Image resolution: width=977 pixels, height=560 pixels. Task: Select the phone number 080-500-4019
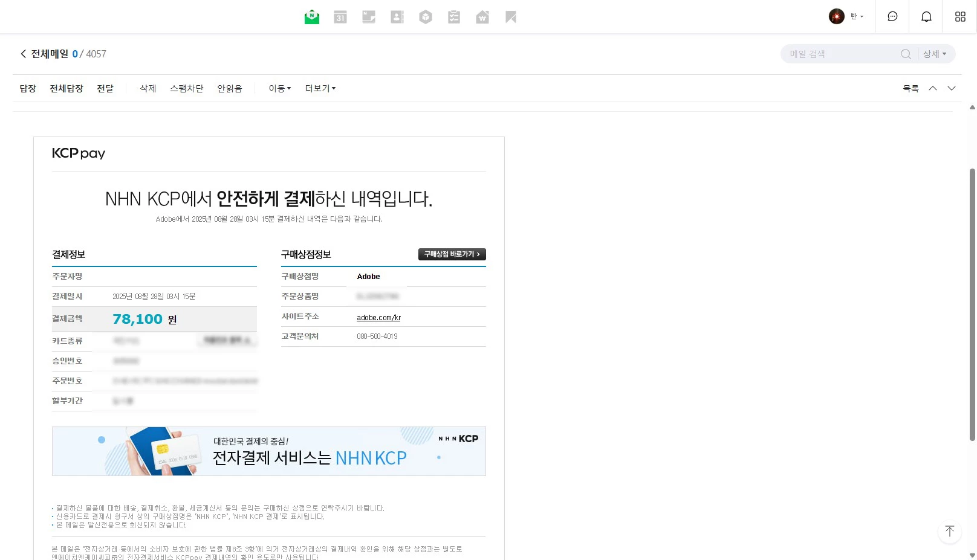pyautogui.click(x=377, y=336)
